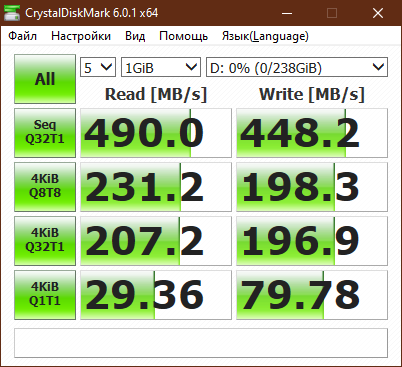Open the Настройки menu
This screenshot has width=402, height=367.
click(x=81, y=36)
